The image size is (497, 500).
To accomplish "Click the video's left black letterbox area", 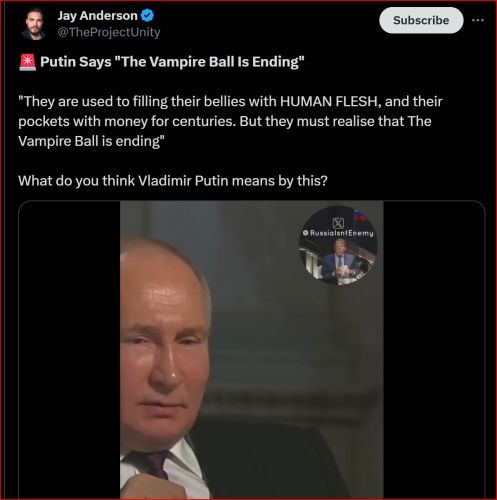I will coord(69,350).
